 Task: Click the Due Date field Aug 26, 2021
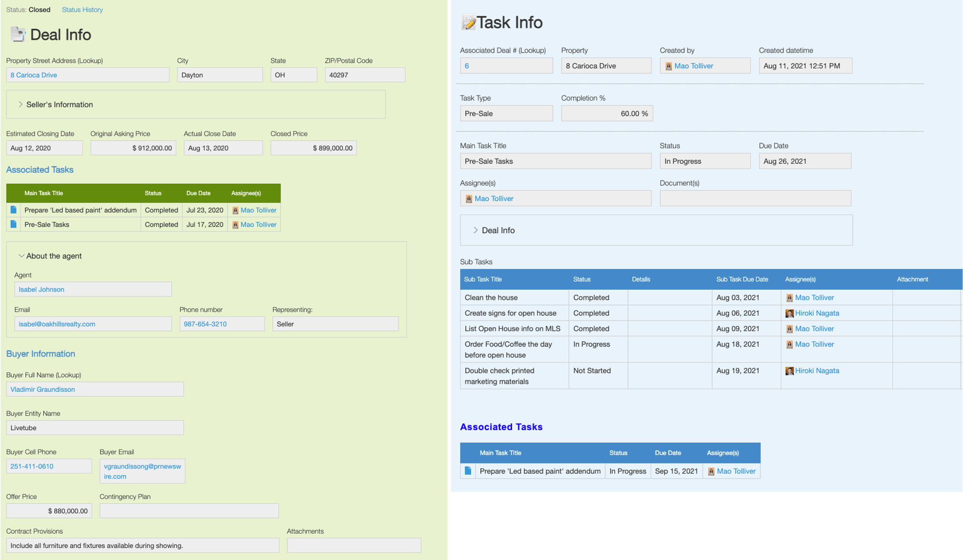click(x=805, y=161)
